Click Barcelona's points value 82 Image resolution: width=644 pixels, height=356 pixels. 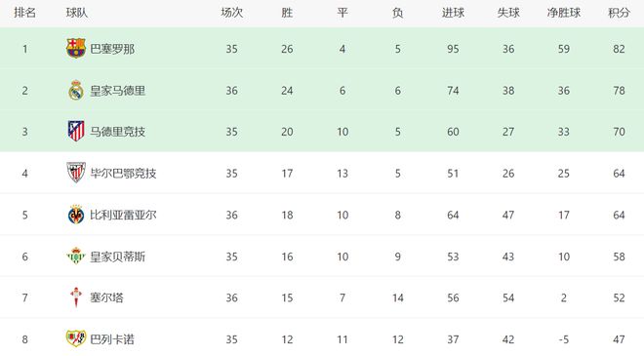point(619,49)
